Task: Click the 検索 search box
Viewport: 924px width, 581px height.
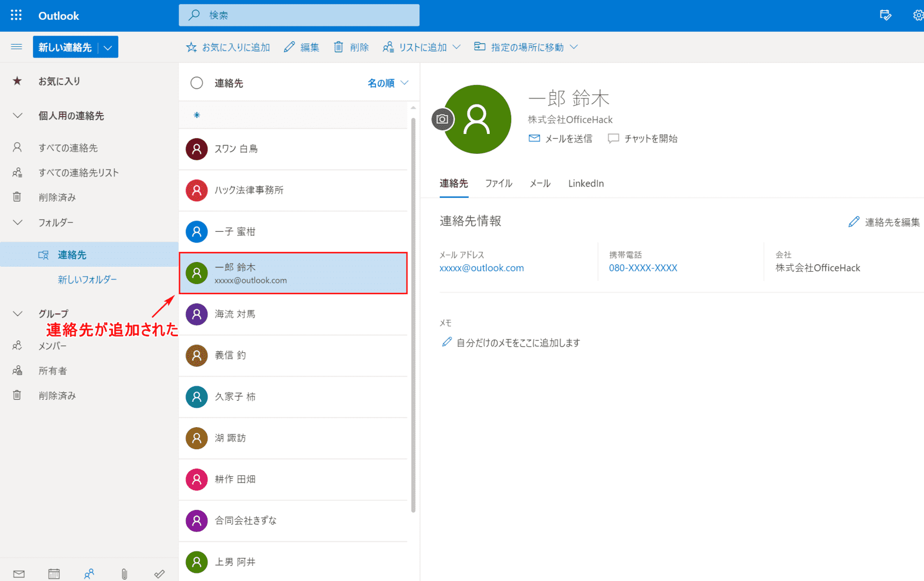Action: point(299,15)
